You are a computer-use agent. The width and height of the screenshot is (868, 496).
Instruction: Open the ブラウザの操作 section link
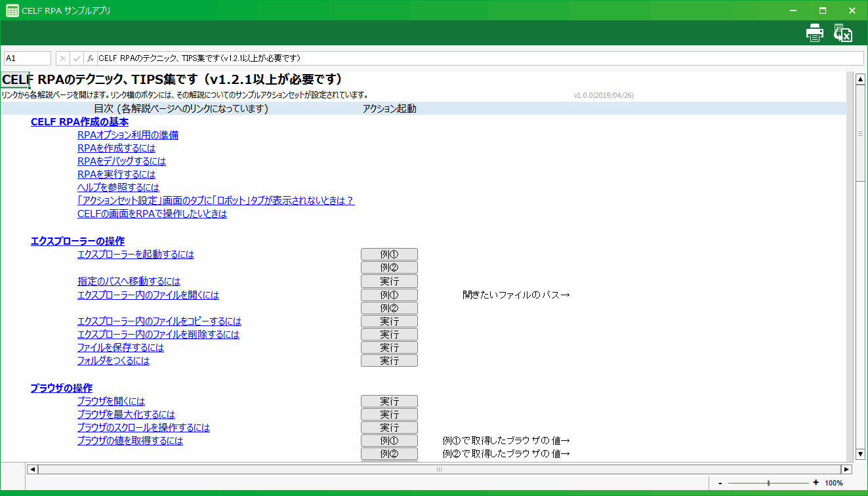(x=62, y=388)
